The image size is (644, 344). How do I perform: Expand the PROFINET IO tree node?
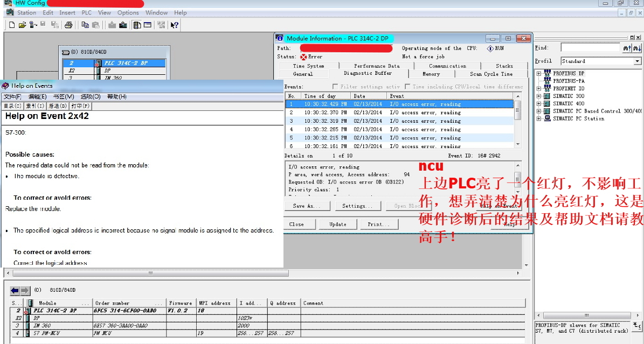pyautogui.click(x=539, y=89)
